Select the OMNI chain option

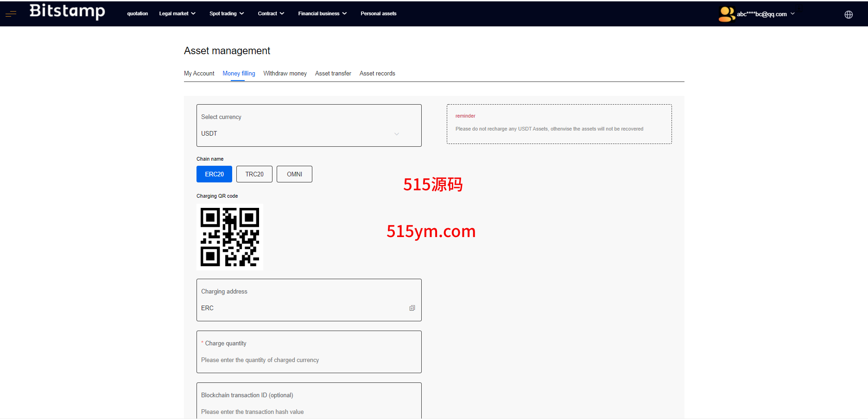(294, 174)
